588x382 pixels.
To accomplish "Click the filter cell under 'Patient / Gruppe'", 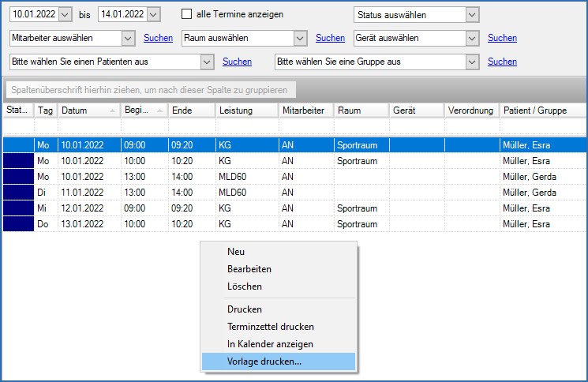I will tap(543, 126).
